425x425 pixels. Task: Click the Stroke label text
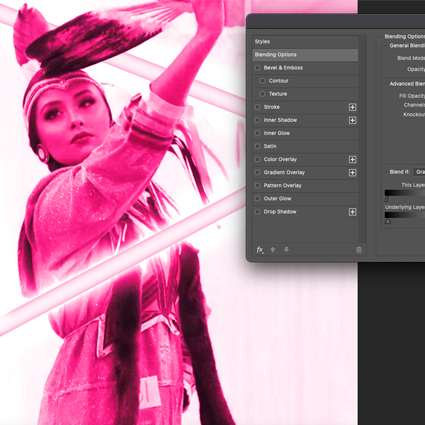271,107
